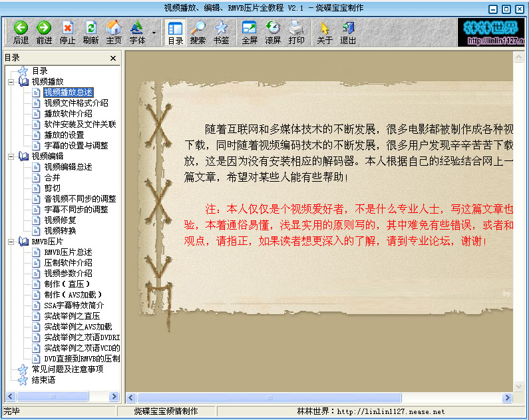
Task: Click the status bar URL linlin1127.nease.net
Action: click(x=391, y=411)
